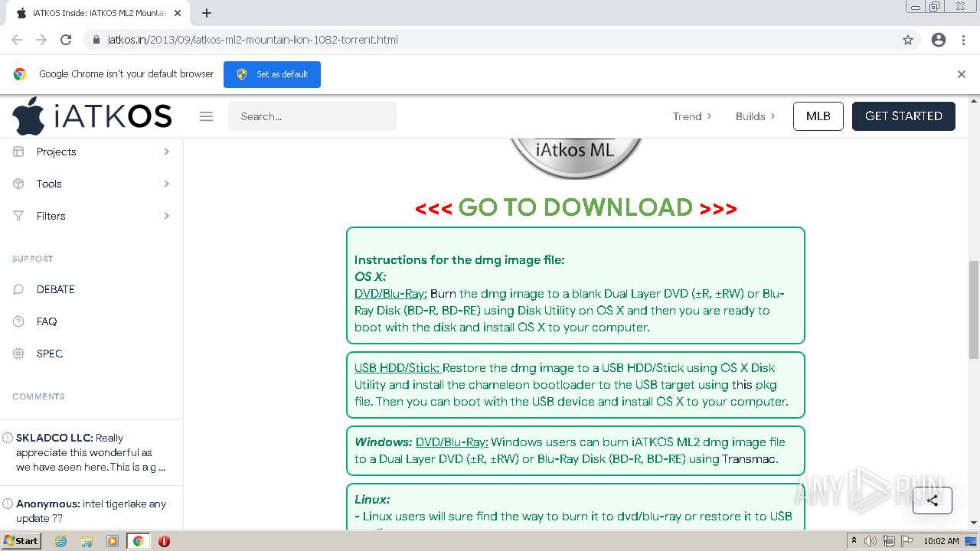This screenshot has width=980, height=551.
Task: Click the SPEC chip icon
Action: pyautogui.click(x=19, y=354)
